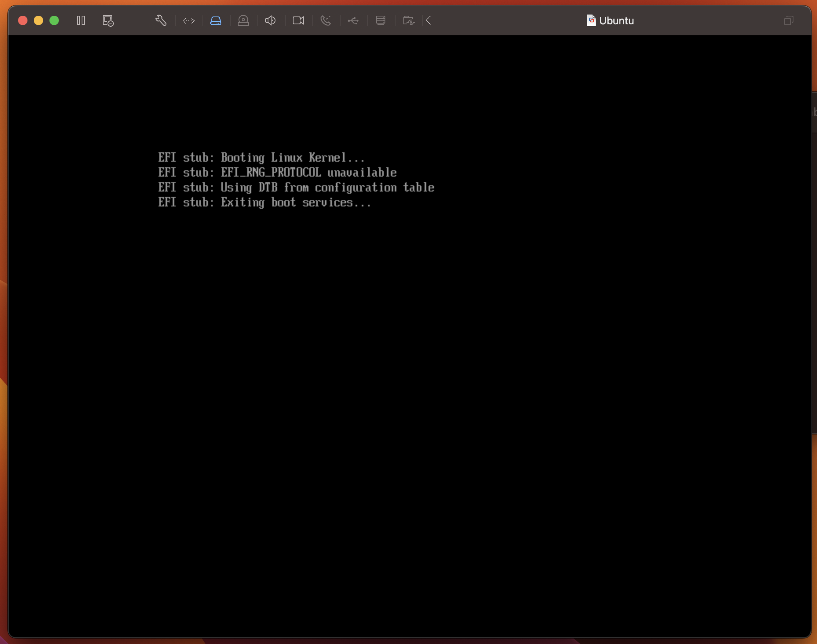
Task: Collapse the toolbar with left chevron
Action: coord(429,20)
